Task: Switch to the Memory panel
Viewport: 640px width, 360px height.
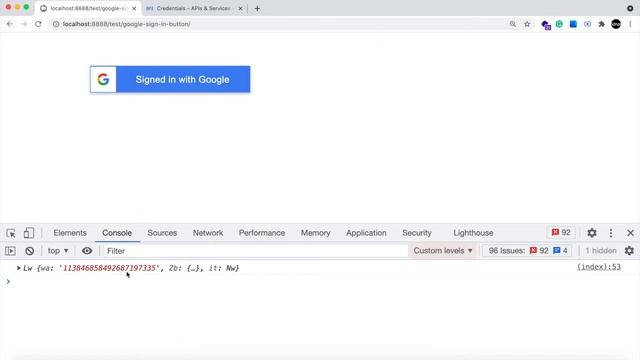Action: (x=315, y=233)
